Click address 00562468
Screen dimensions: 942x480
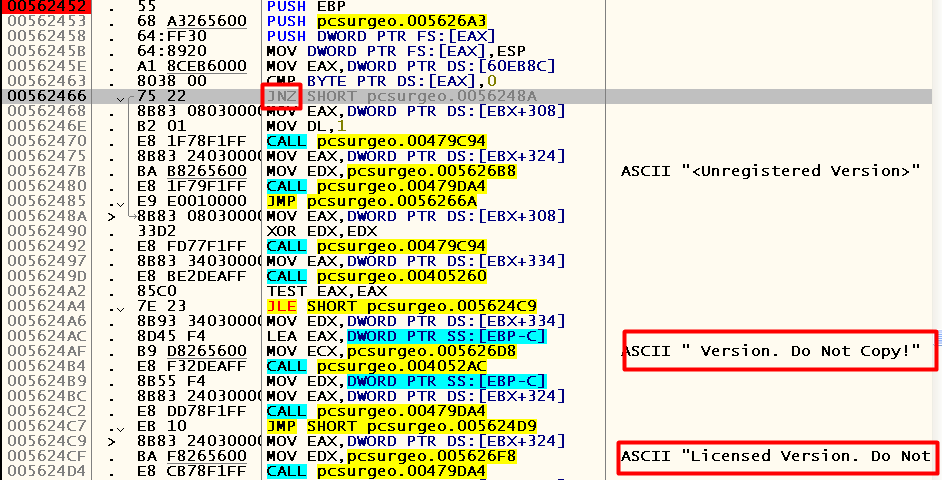47,111
